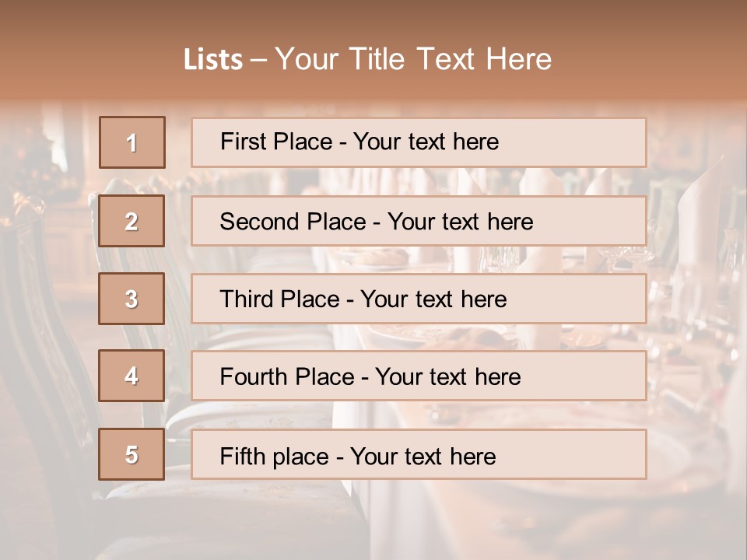This screenshot has width=747, height=560.
Task: Click into the Third Place text box
Action: [419, 299]
